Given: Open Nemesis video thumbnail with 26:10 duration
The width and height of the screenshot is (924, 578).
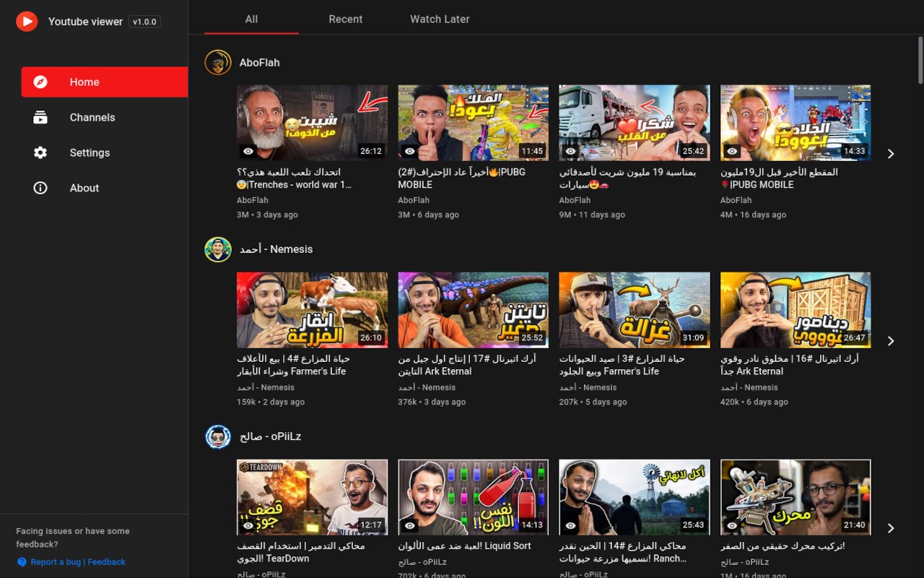Looking at the screenshot, I should (312, 310).
